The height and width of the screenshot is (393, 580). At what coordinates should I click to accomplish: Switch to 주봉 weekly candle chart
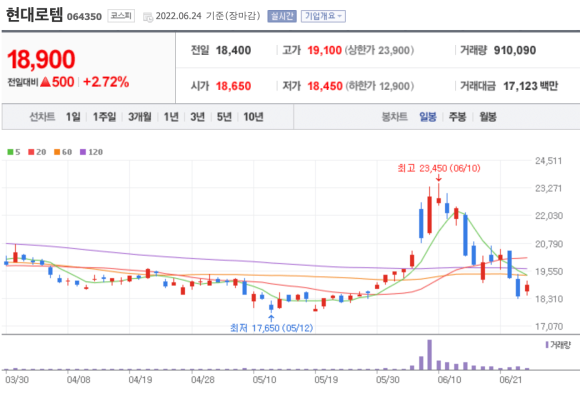pyautogui.click(x=458, y=117)
